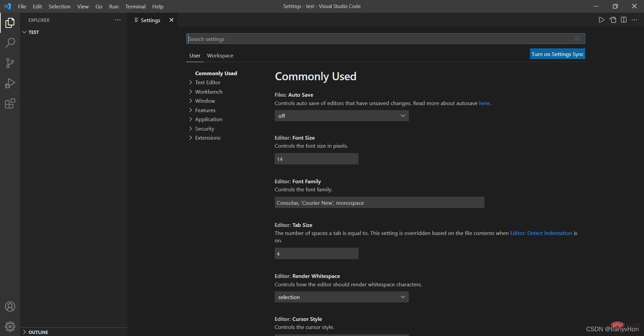Viewport: 644px width, 336px height.
Task: Open the Terminal menu
Action: tap(135, 6)
